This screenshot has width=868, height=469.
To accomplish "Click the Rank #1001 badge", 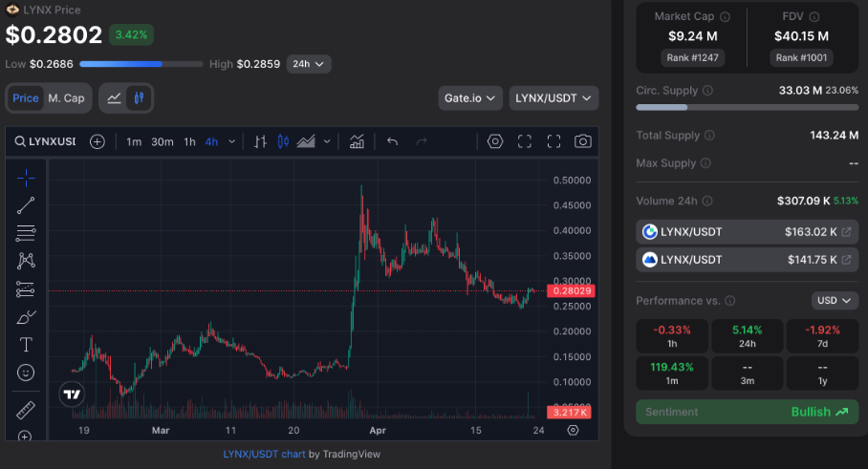I will [x=801, y=57].
